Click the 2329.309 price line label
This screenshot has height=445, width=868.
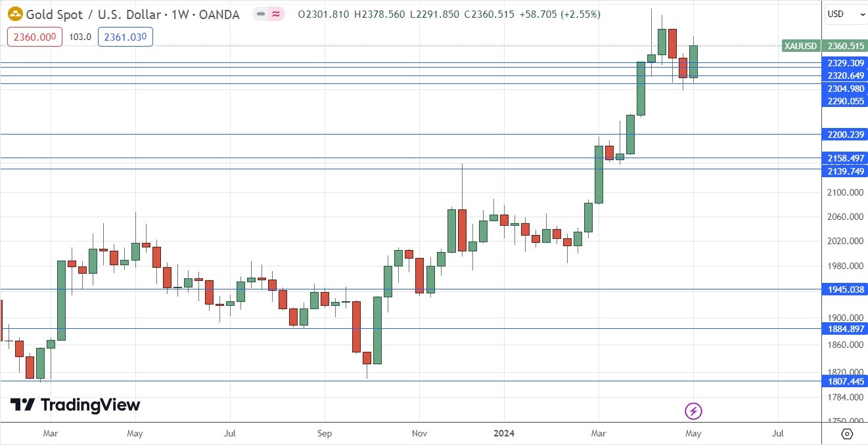(x=845, y=63)
